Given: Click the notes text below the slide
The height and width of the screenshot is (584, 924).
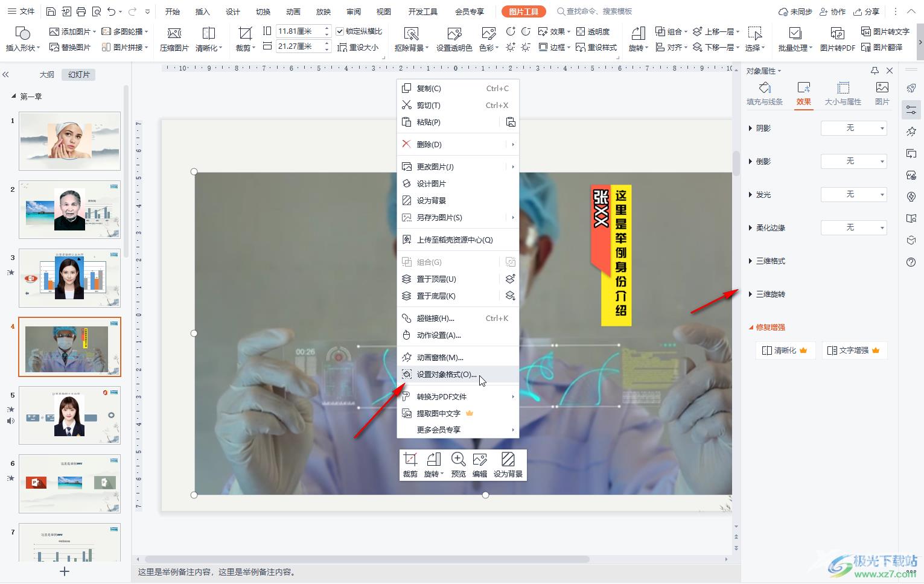Looking at the screenshot, I should point(217,572).
